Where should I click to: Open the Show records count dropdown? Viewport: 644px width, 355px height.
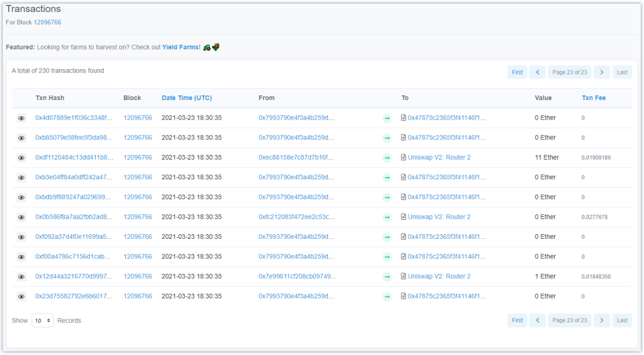pos(43,320)
